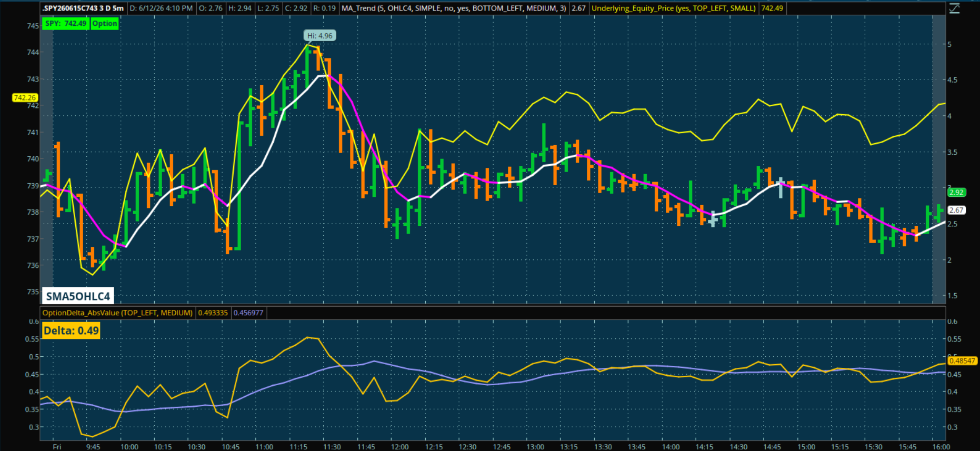Screen dimensions: 980x451
Task: Click the left gray chart expansion strip
Action: tap(47, 159)
